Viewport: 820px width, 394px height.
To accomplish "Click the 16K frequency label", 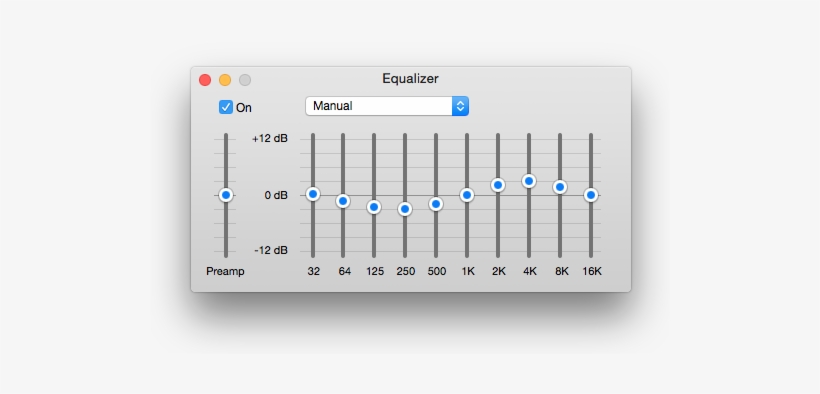I will click(x=592, y=272).
